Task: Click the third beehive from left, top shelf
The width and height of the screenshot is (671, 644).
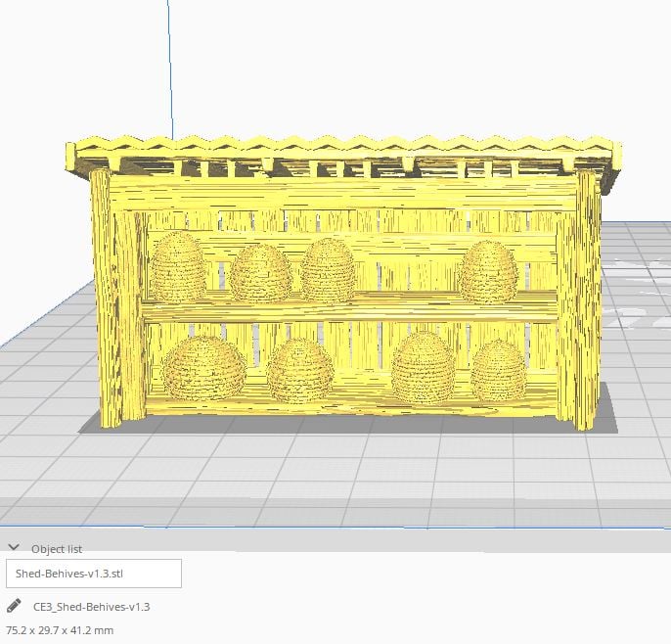Action: point(328,269)
